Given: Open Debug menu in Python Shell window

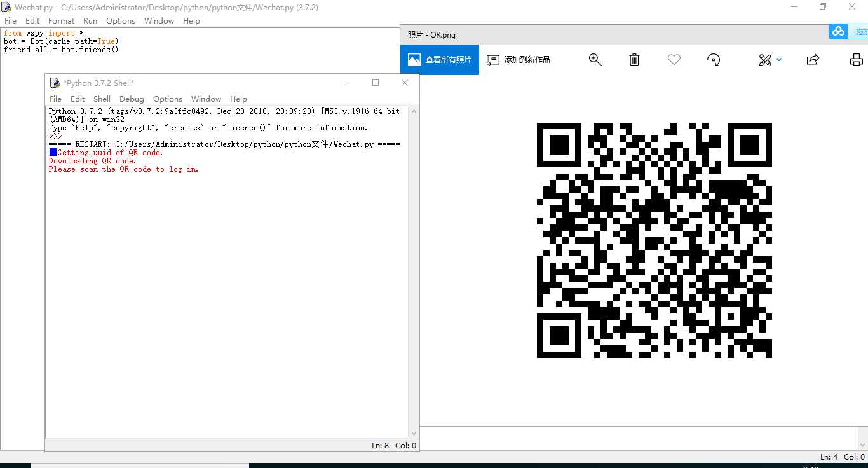Looking at the screenshot, I should click(132, 99).
